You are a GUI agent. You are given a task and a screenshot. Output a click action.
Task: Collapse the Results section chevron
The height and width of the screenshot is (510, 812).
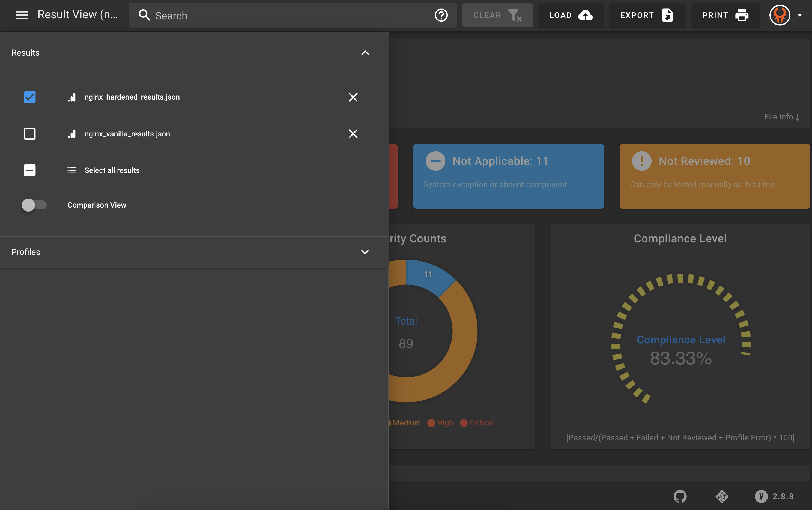(x=365, y=53)
